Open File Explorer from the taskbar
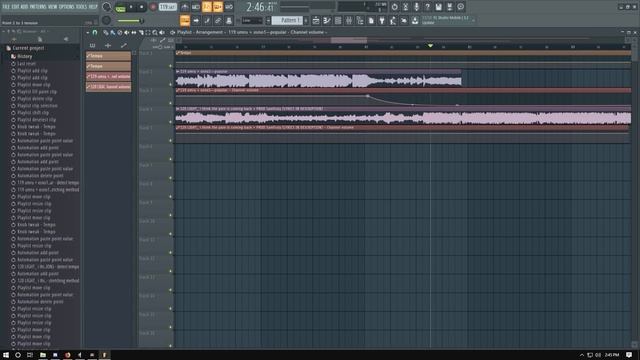The width and height of the screenshot is (640, 360). [x=42, y=355]
